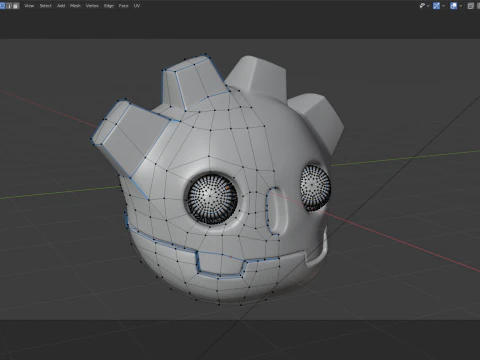
Task: Toggle the viewport overlays button
Action: [x=454, y=6]
